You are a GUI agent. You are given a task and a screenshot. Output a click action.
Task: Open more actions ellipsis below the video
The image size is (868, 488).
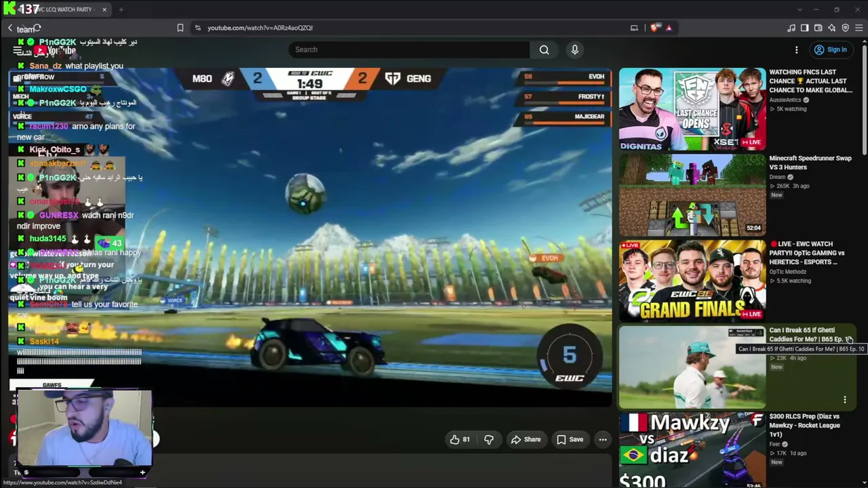point(602,439)
